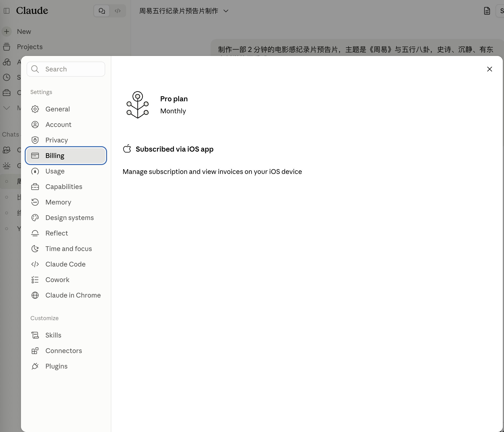This screenshot has height=432, width=504.
Task: Open the Usage settings tab
Action: [66, 171]
